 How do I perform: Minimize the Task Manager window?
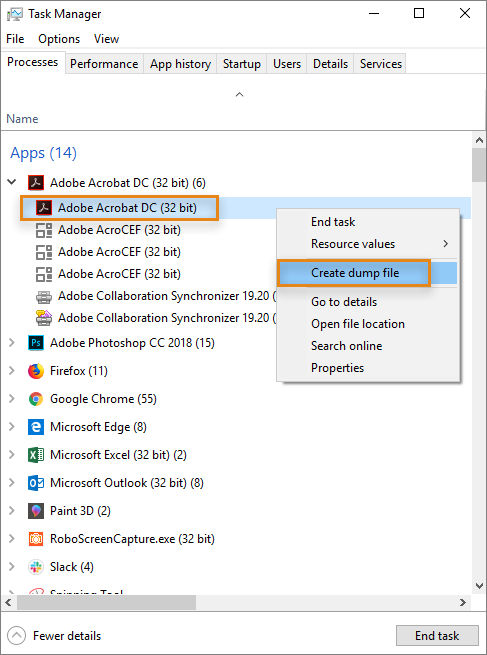click(x=374, y=13)
